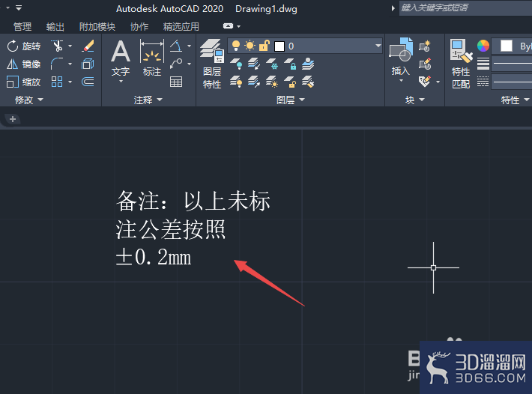Viewport: 532px width, 394px height.
Task: Click the object color wheel icon
Action: 483,46
